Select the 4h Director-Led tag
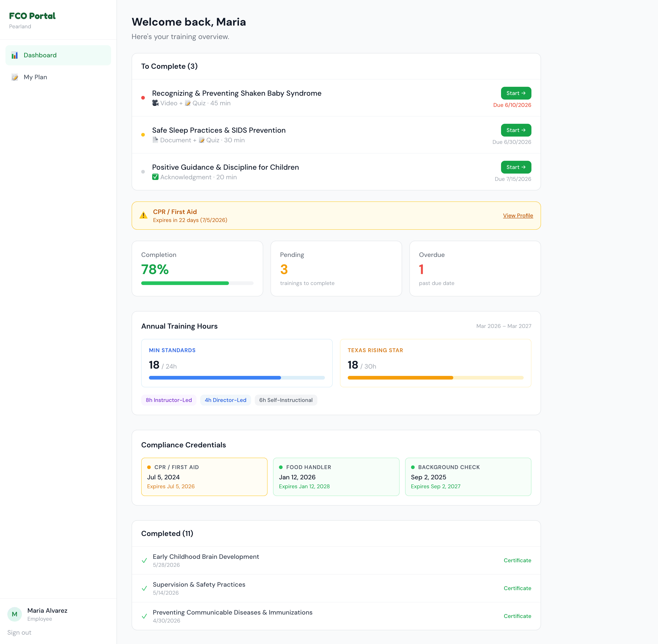 pos(226,400)
